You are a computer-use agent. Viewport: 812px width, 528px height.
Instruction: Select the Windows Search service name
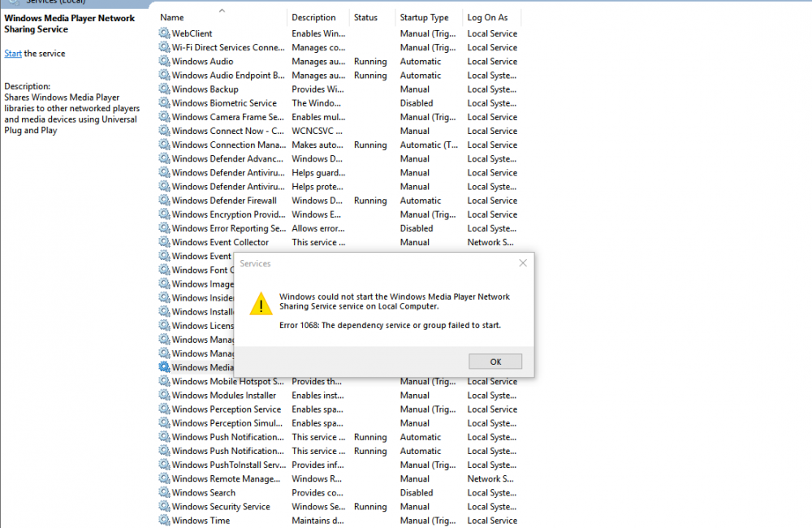click(x=204, y=493)
